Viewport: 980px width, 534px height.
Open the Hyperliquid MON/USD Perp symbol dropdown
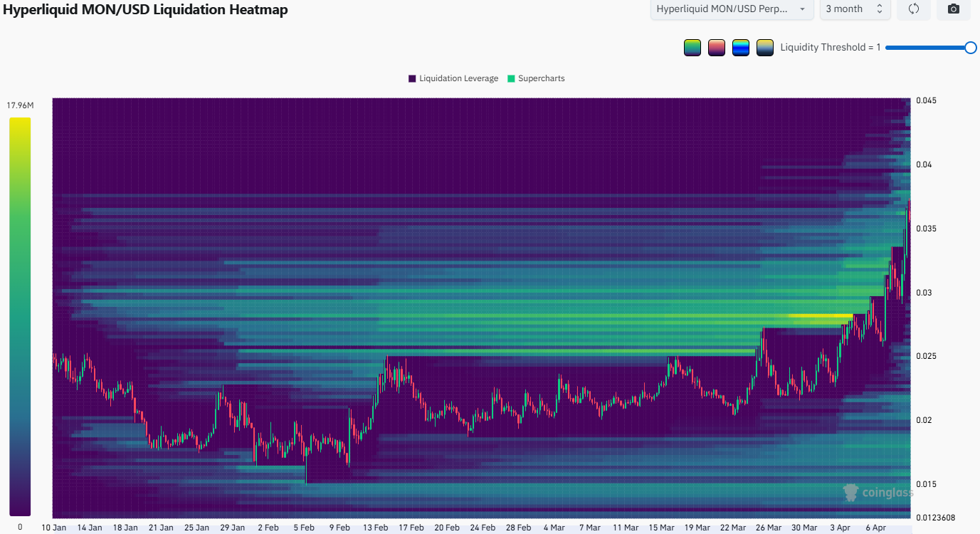(x=732, y=9)
